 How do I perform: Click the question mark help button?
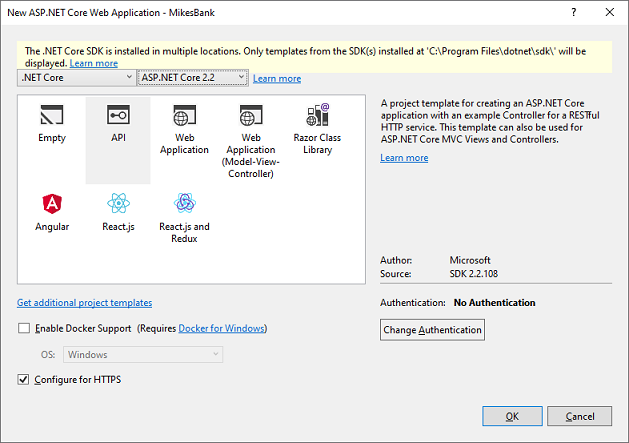click(x=574, y=12)
